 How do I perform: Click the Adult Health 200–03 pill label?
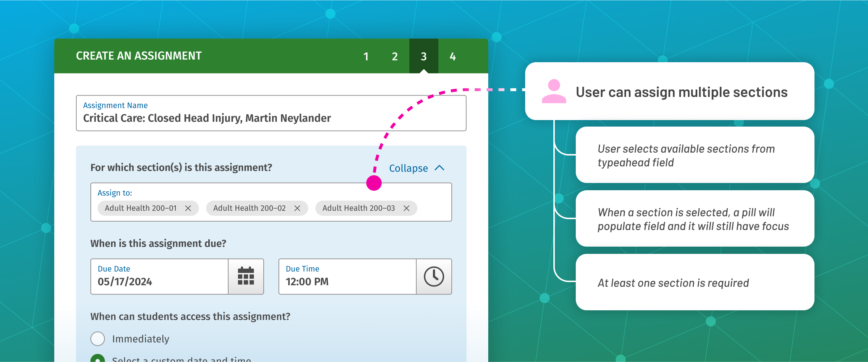(x=359, y=208)
